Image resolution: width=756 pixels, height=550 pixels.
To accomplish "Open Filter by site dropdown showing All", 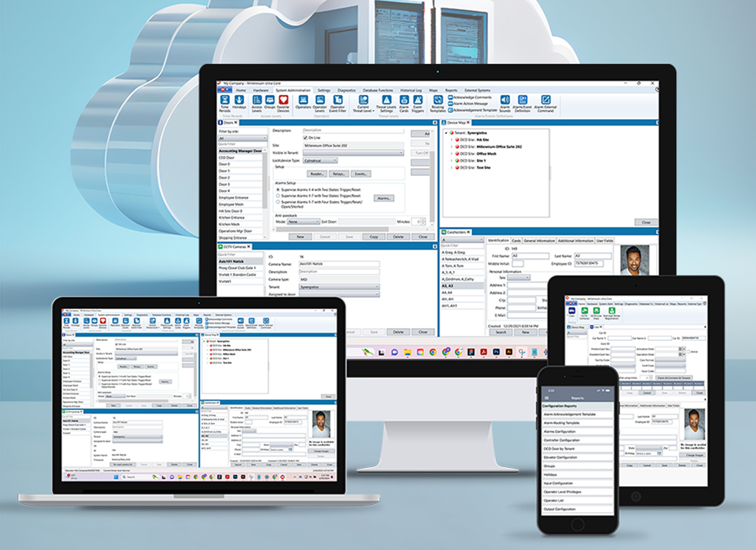I will [x=243, y=138].
